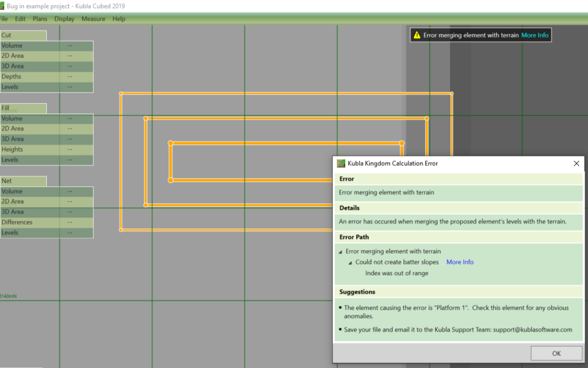Click the 'Platform 1' suggestion text
The height and width of the screenshot is (368, 588).
pyautogui.click(x=456, y=312)
